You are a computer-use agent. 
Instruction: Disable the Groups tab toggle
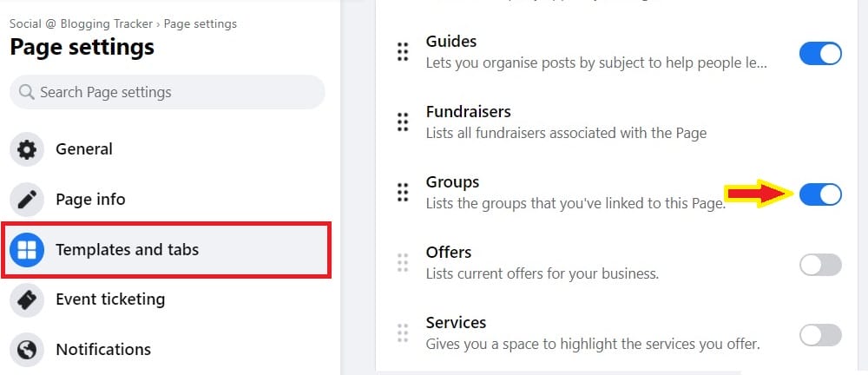[820, 194]
